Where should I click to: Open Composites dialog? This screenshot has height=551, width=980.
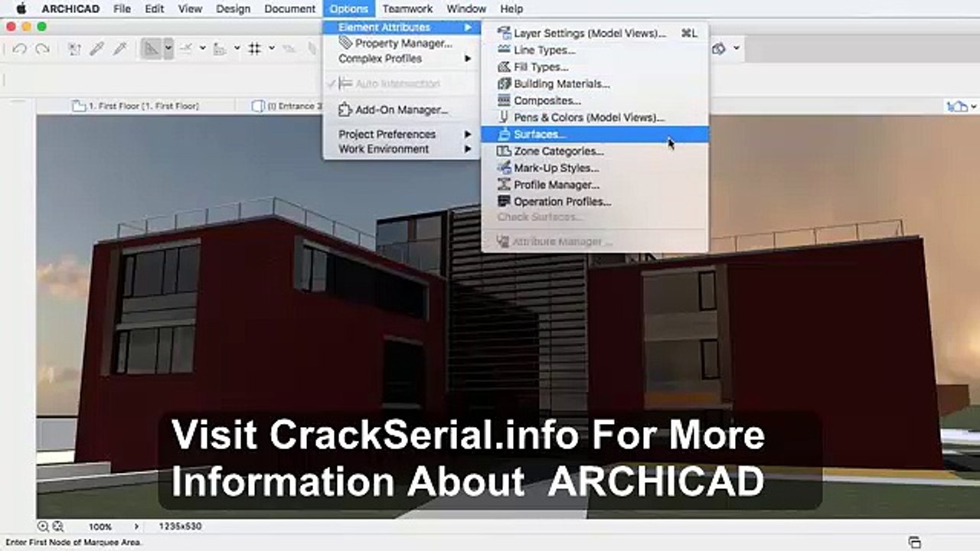[595, 100]
